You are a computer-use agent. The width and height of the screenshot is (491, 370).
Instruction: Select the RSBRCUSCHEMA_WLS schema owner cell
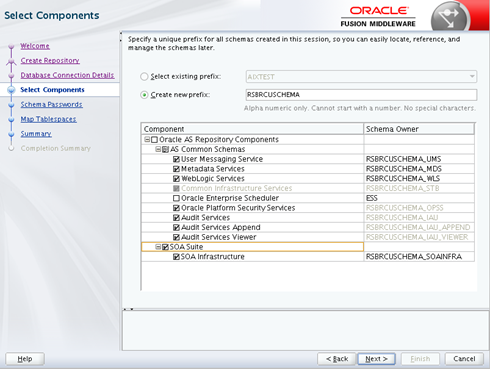coord(419,179)
